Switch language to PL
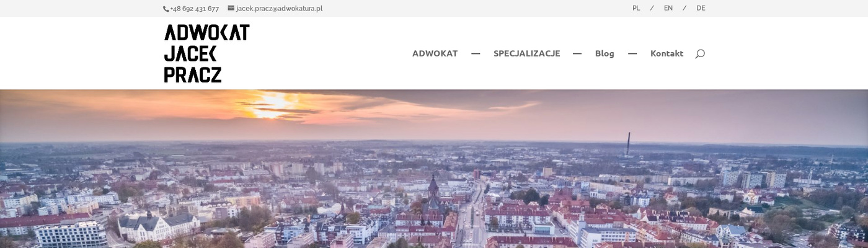 [636, 8]
